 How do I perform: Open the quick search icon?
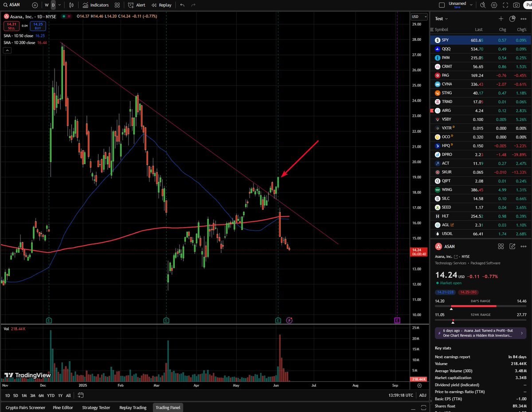tap(483, 5)
